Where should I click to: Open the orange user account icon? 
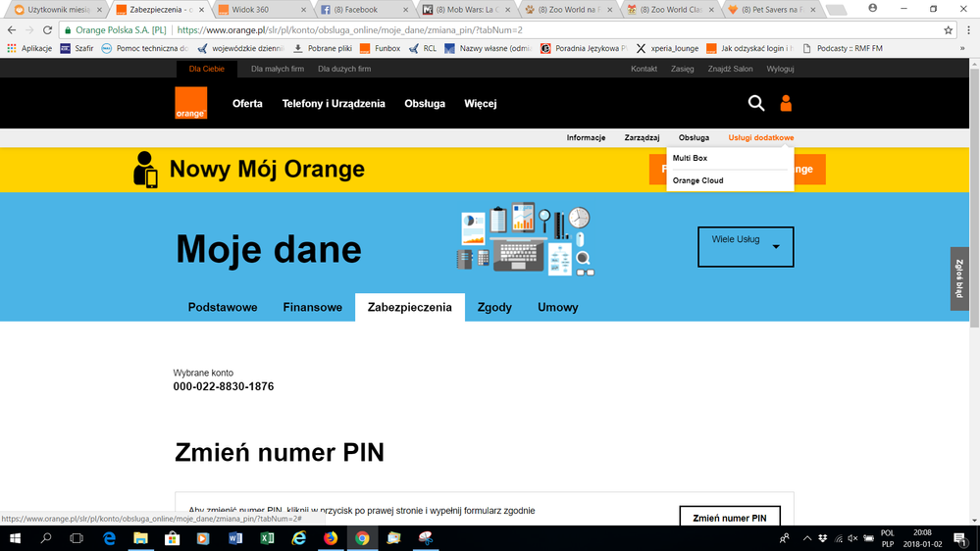coord(786,103)
